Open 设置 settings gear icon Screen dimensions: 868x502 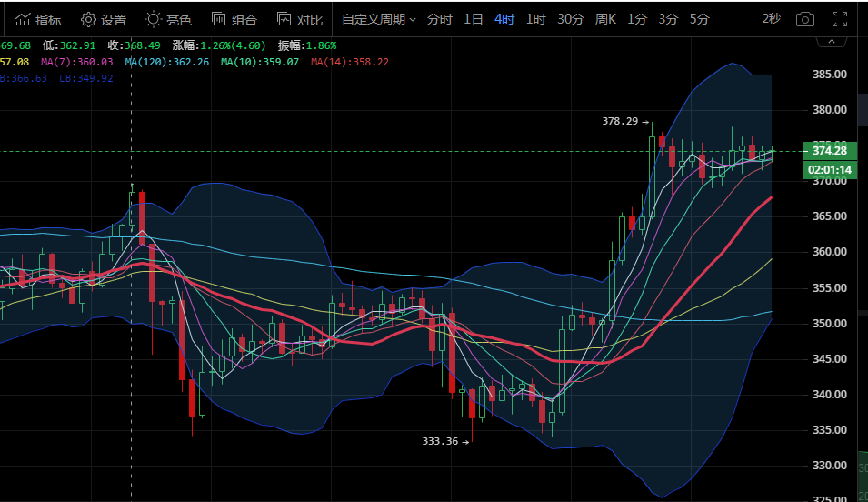(x=88, y=19)
